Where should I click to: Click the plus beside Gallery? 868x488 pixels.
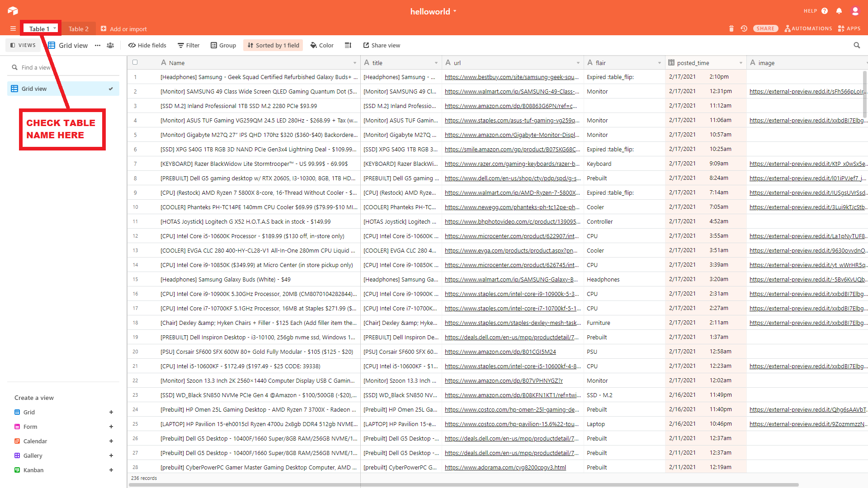[111, 455]
